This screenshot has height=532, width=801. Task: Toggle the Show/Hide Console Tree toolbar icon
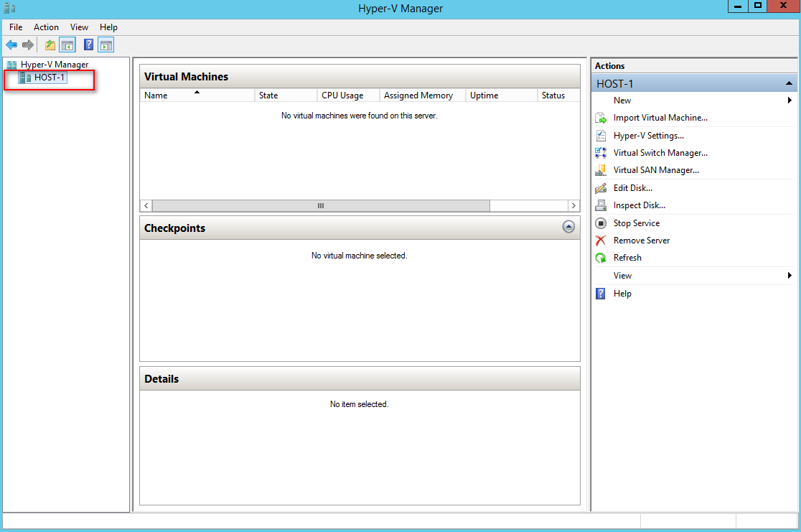pyautogui.click(x=67, y=45)
